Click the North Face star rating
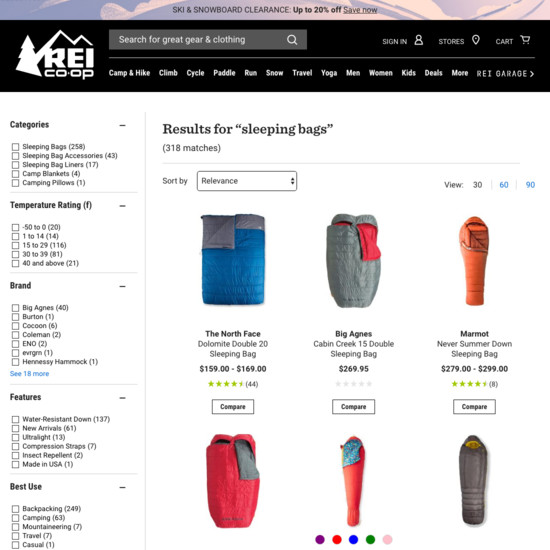The height and width of the screenshot is (550, 550). (226, 384)
